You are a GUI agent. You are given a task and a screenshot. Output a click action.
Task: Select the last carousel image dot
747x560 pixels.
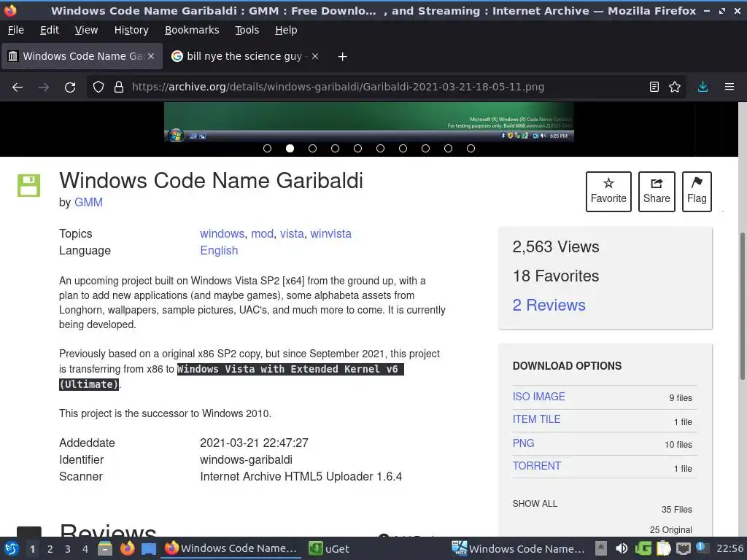click(x=471, y=149)
